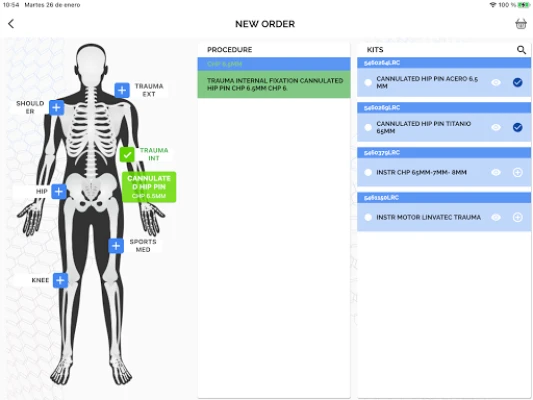Screen dimensions: 533x400
Task: Tap the Hip plus button
Action: tap(59, 191)
